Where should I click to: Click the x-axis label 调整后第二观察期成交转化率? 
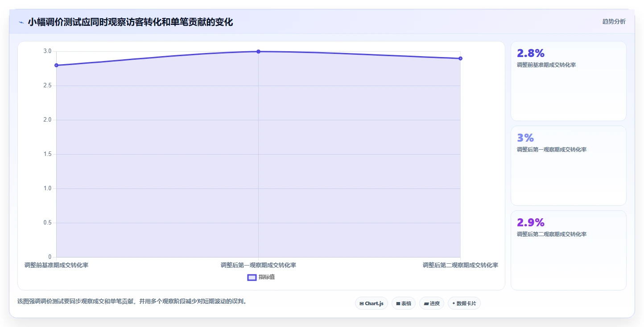460,265
